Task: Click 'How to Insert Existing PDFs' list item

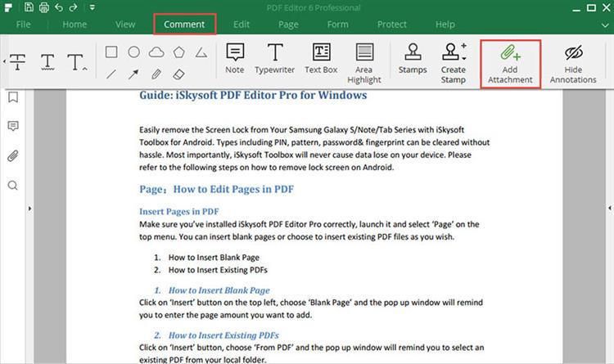Action: (x=218, y=270)
